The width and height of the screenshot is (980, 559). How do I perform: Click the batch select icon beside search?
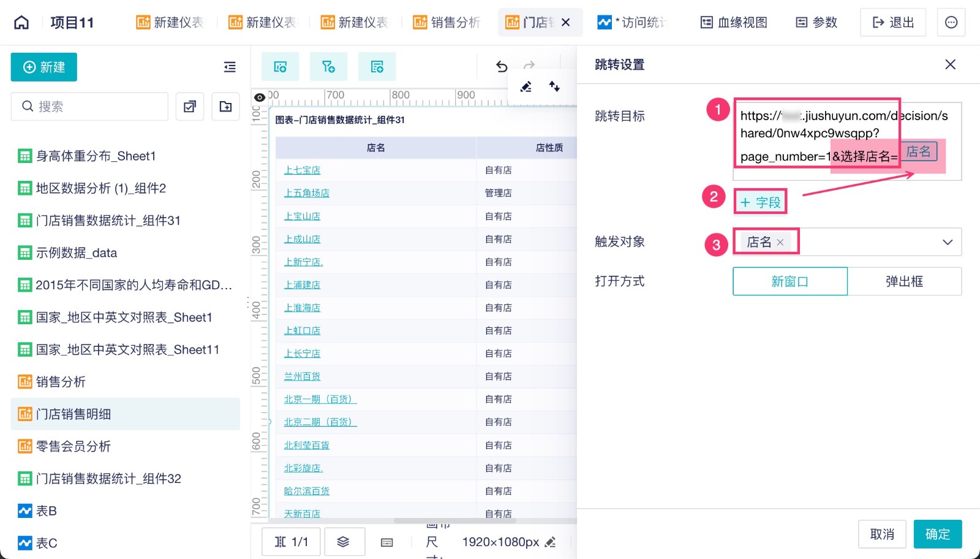point(190,107)
